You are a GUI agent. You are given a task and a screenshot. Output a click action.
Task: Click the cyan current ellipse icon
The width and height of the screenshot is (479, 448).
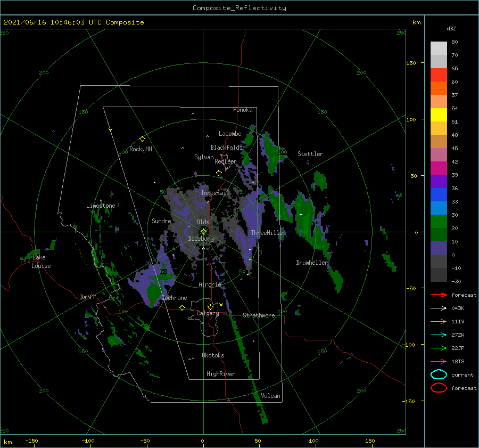439,374
